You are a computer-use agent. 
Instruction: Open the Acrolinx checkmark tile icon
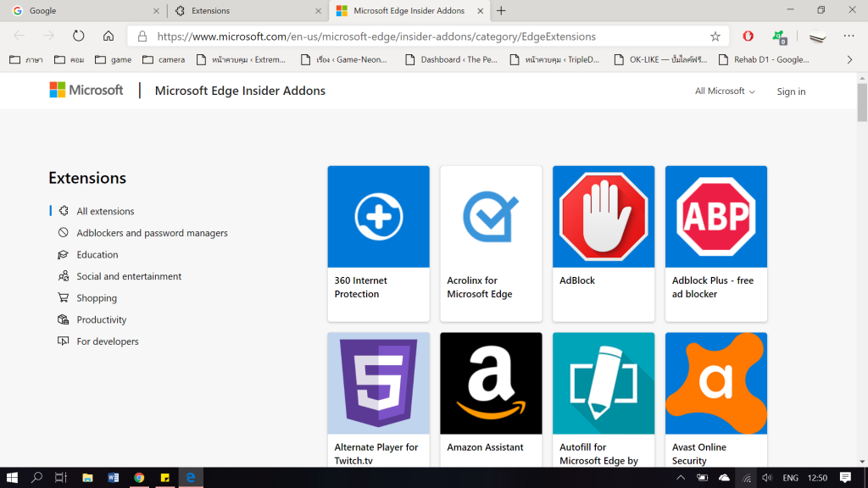coord(491,217)
